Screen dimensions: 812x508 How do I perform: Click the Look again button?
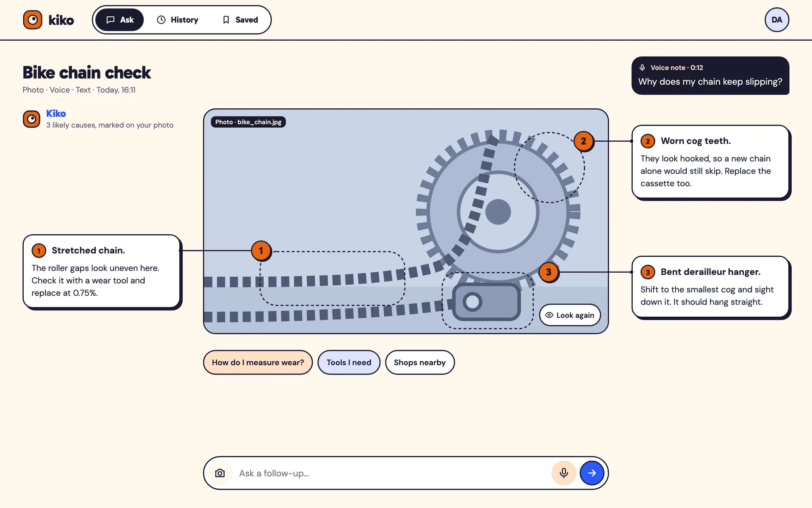click(x=570, y=315)
